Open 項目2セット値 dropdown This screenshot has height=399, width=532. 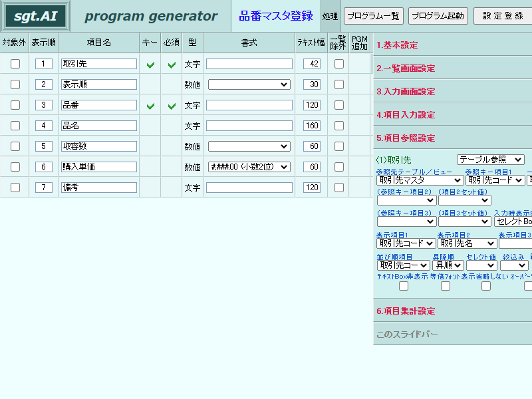464,200
